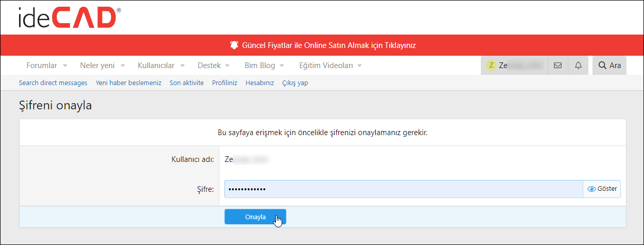Expand the Kullanıcılar dropdown arrow
This screenshot has width=644, height=245.
[182, 66]
